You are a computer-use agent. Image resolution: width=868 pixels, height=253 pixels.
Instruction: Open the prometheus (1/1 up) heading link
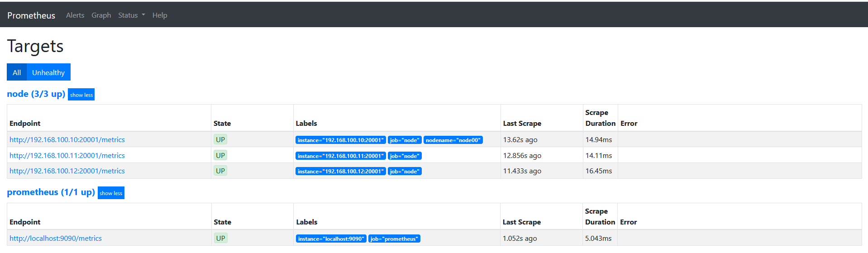[x=51, y=192]
